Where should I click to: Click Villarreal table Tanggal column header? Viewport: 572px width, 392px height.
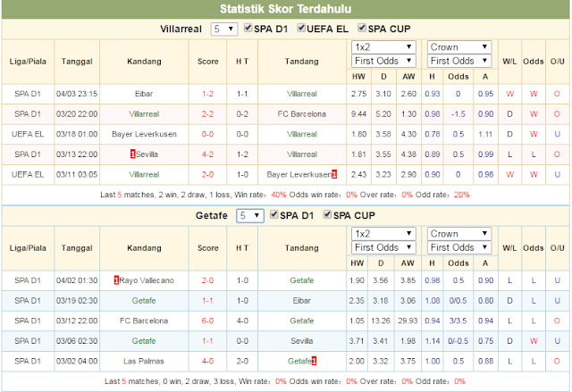coord(77,62)
